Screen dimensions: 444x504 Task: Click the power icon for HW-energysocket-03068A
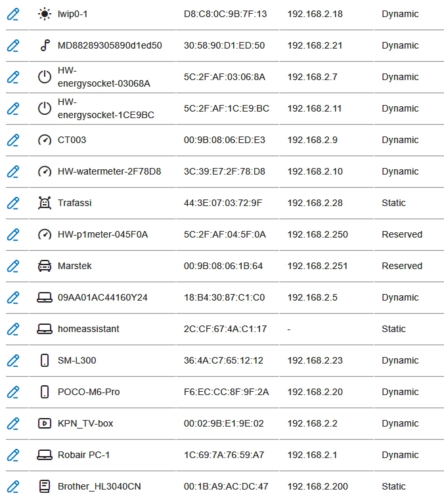[x=44, y=77]
